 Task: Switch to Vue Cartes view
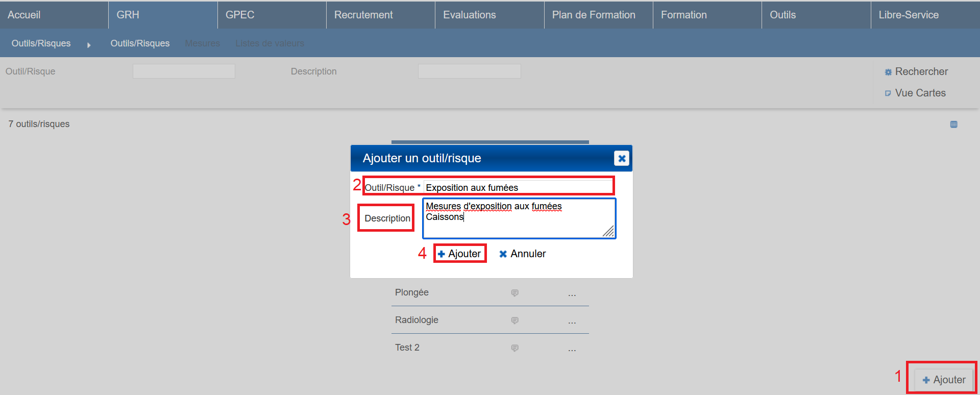click(x=920, y=93)
